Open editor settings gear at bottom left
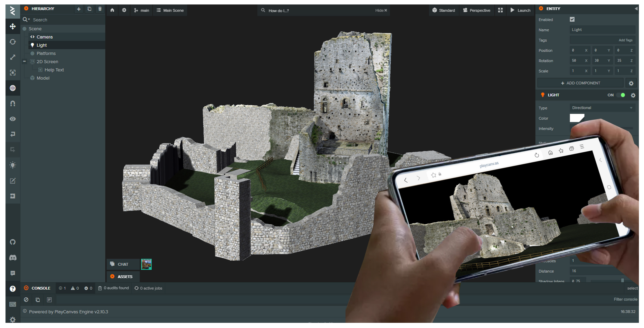 tap(13, 319)
